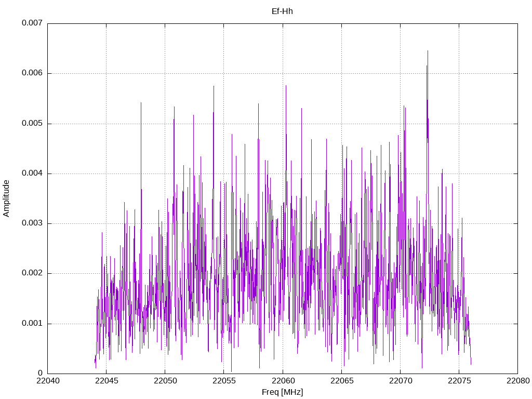
Task: Click the 22060 x-axis tick label
Action: tap(283, 381)
